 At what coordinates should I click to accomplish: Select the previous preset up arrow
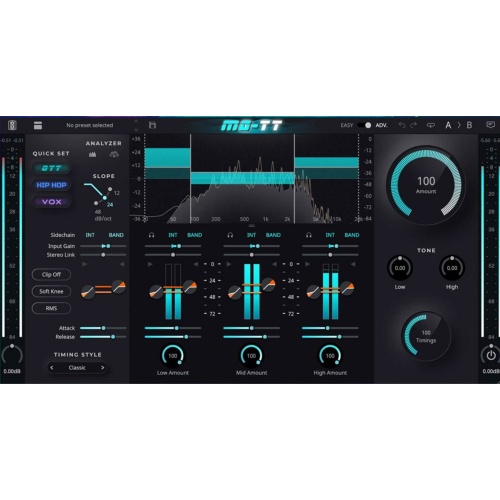click(x=136, y=121)
